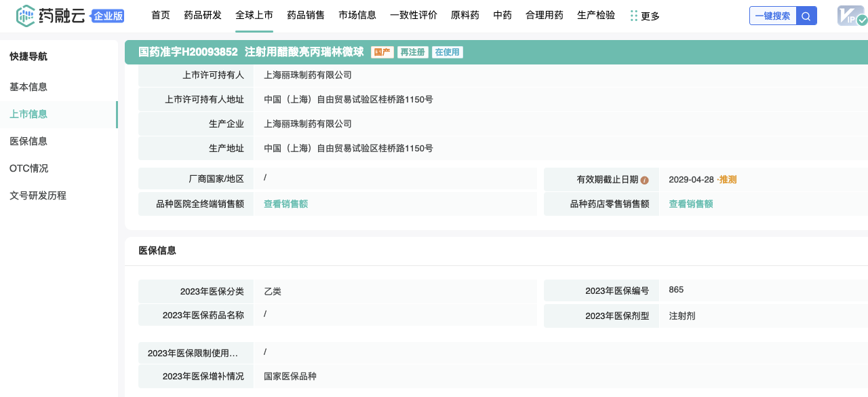Screen dimensions: 868x397
Task: Click the 国产 tag badge
Action: click(x=382, y=52)
